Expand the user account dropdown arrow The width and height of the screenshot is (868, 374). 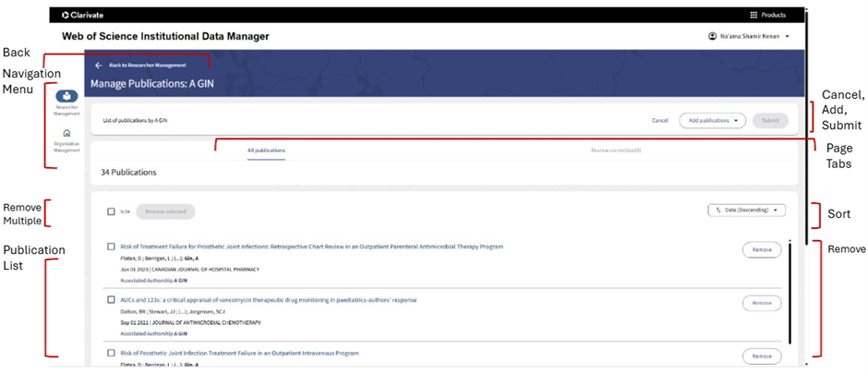click(787, 37)
